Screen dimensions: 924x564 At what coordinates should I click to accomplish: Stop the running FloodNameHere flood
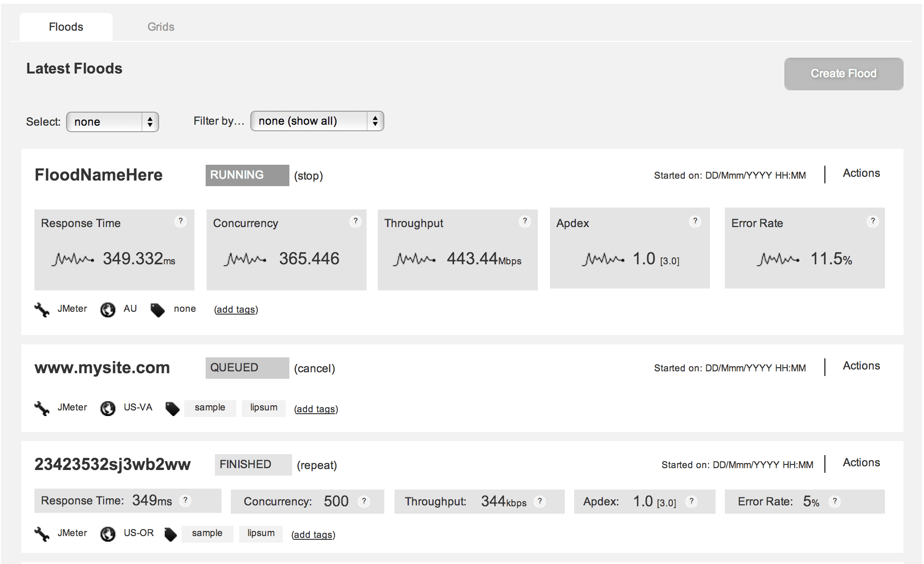(x=308, y=176)
